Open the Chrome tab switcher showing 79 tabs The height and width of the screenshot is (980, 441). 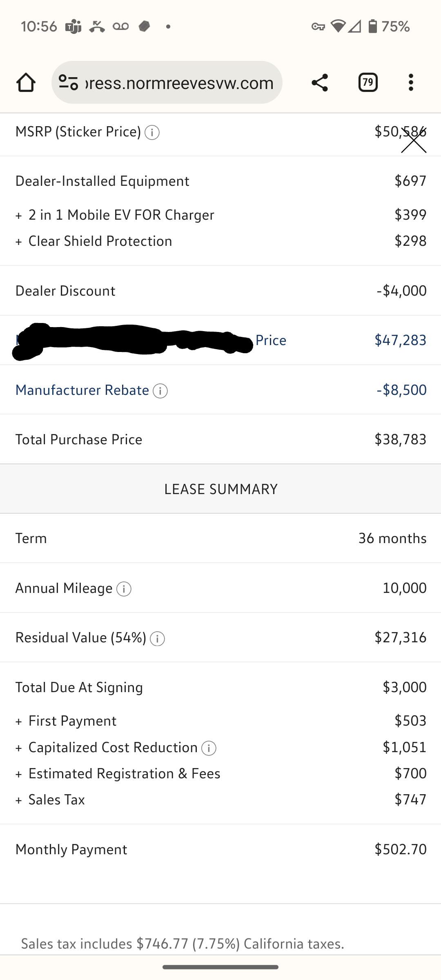(x=367, y=82)
